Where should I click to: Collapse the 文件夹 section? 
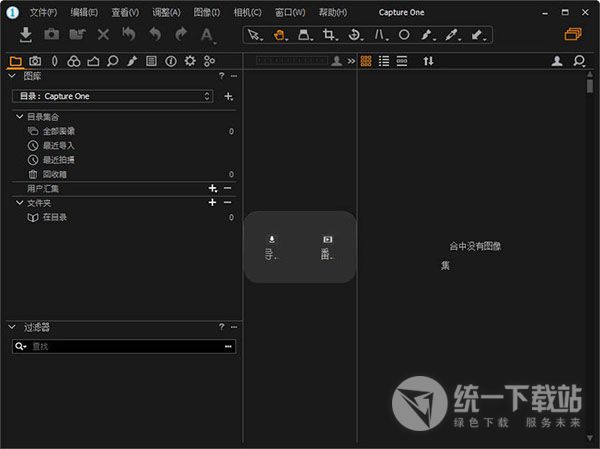19,203
